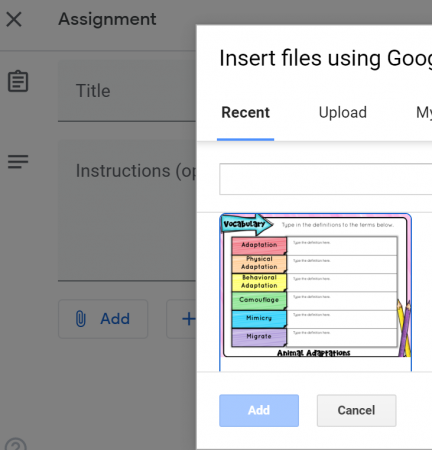The height and width of the screenshot is (450, 432).
Task: Focus the assignment Title field
Action: point(127,91)
